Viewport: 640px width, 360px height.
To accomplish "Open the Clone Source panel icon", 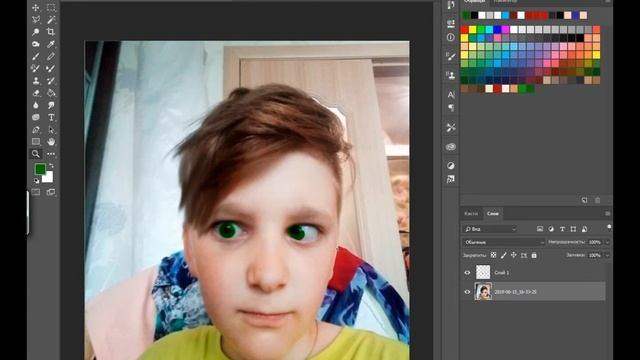I will coord(451,76).
